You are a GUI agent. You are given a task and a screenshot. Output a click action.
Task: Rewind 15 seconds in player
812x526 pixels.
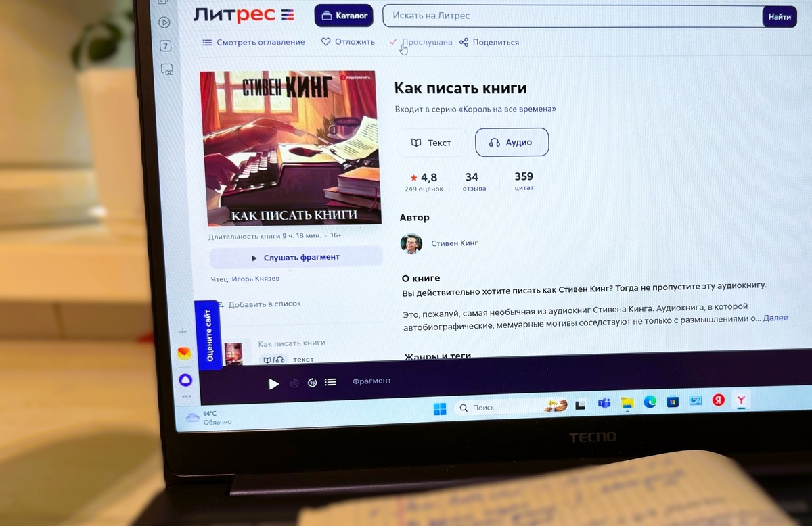(294, 383)
